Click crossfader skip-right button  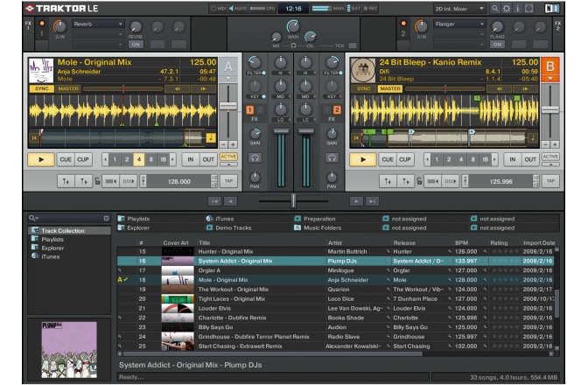[x=372, y=201]
